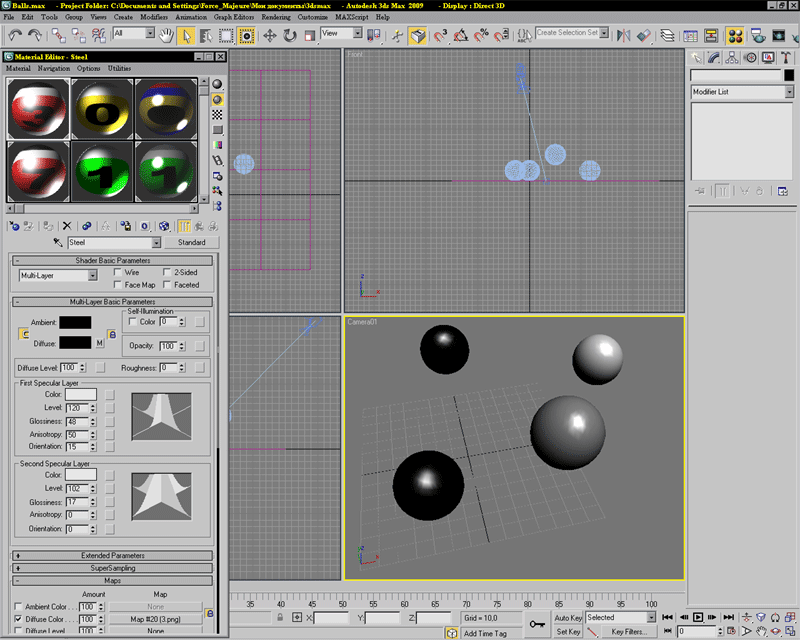Enable the Wire checkbox
The width and height of the screenshot is (800, 640).
click(118, 272)
